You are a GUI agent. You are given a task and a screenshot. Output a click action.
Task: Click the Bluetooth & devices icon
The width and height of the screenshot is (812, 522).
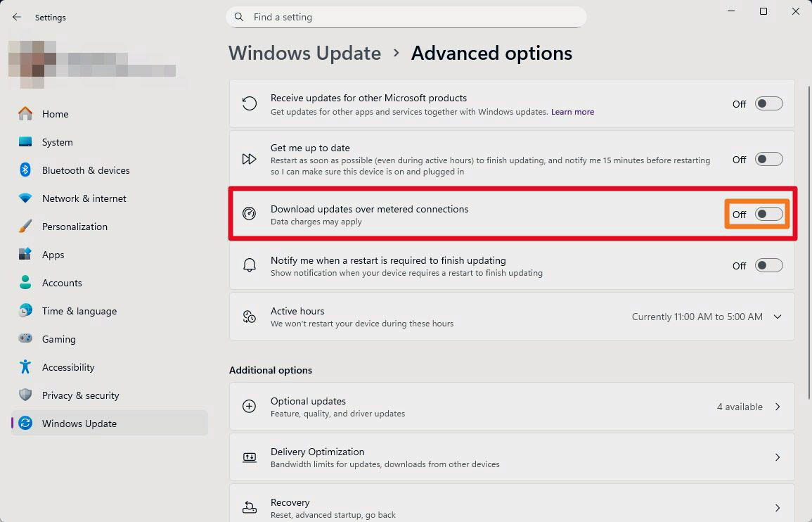[x=25, y=170]
